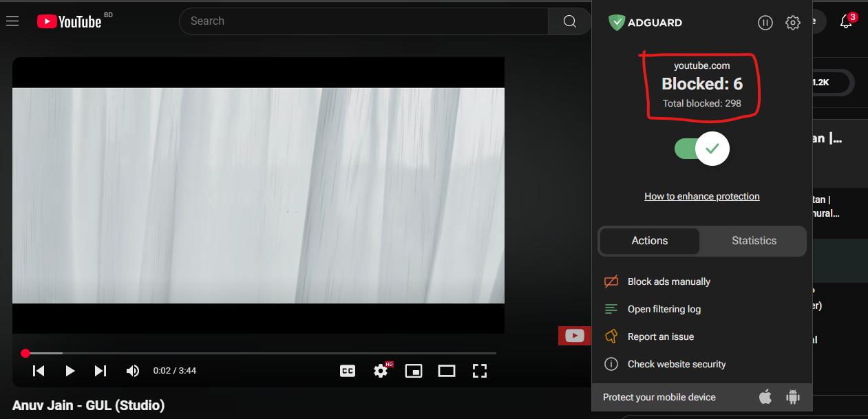Click inside the YouTube search field
The image size is (868, 419).
[x=365, y=21]
